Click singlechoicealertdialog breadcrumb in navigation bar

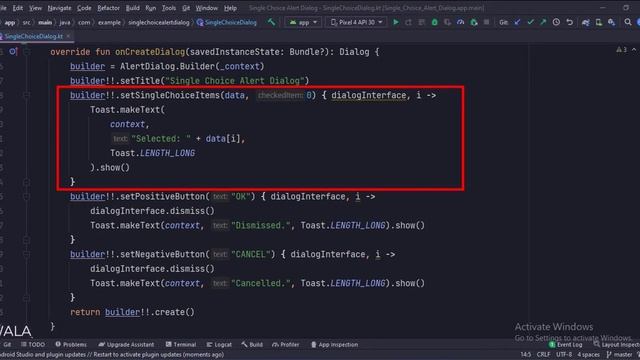[x=159, y=22]
